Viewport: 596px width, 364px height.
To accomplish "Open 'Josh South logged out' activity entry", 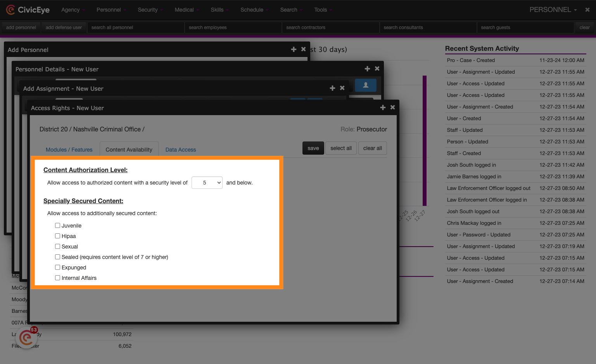I will coord(516,211).
